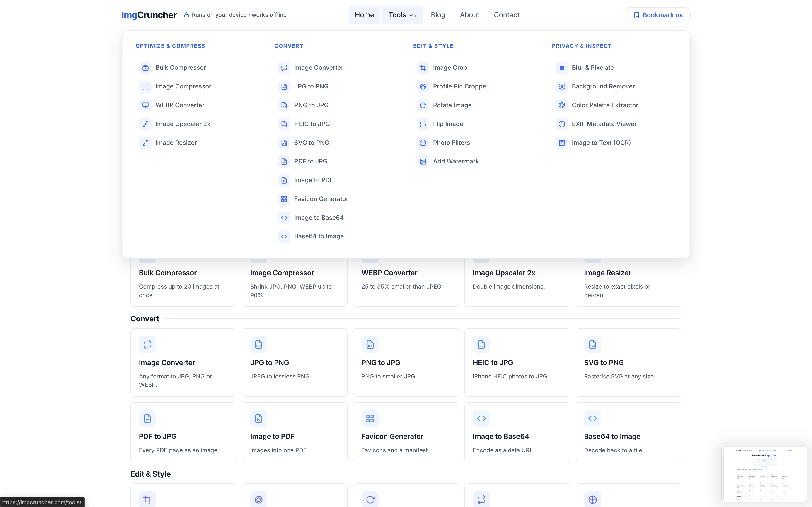This screenshot has width=812, height=507.
Task: Click the Photo Filters icon in menu
Action: (x=423, y=143)
